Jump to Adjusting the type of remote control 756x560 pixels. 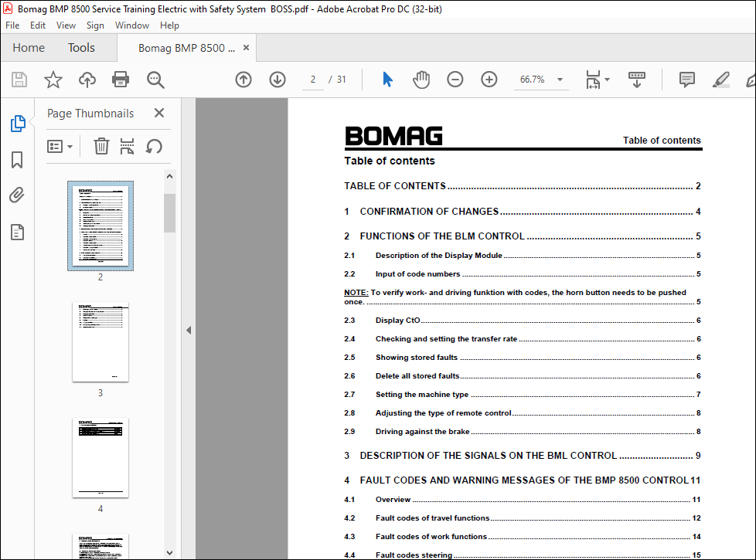click(522, 413)
